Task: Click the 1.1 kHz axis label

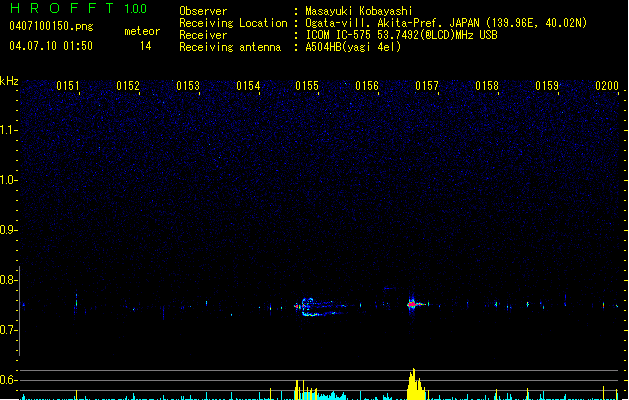Action: click(8, 130)
